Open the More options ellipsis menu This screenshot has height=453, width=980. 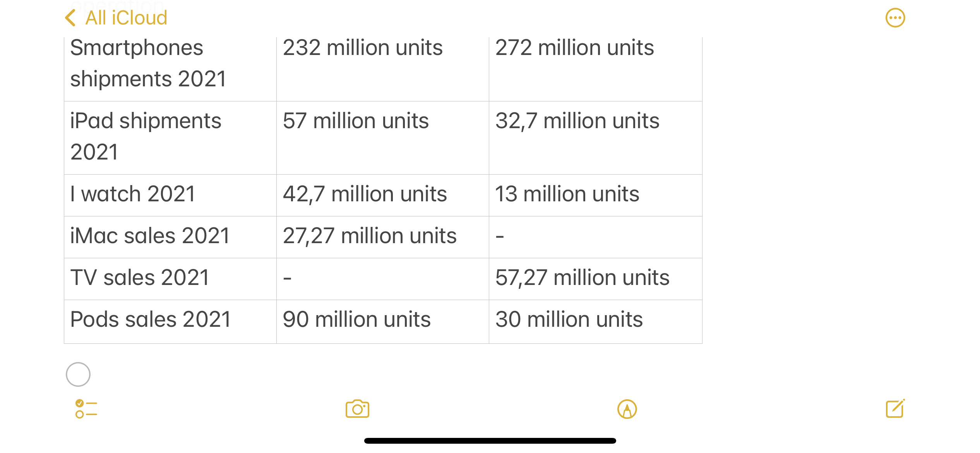(x=895, y=18)
